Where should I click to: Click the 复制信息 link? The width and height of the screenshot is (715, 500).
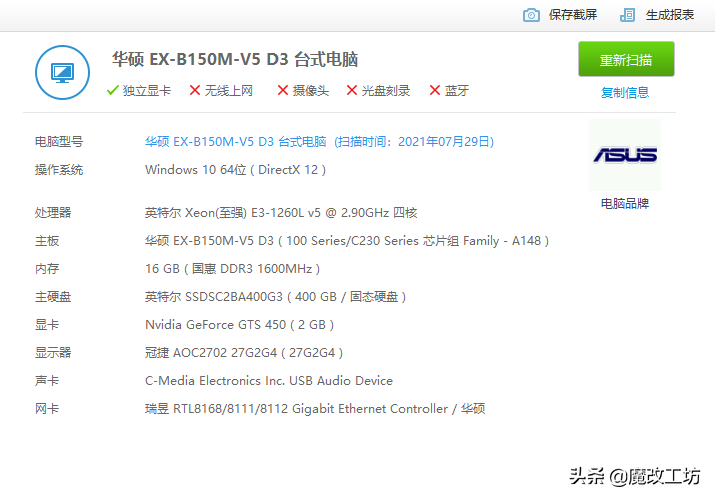click(x=625, y=93)
